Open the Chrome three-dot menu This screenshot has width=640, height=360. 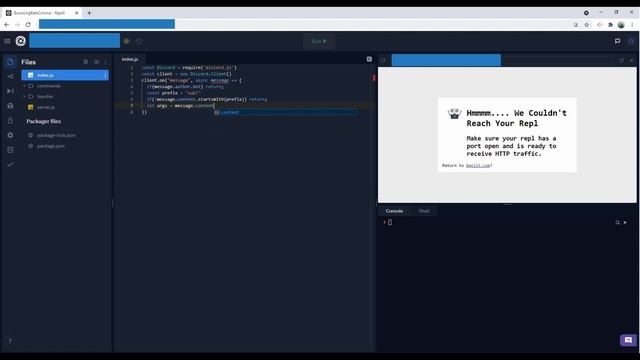point(632,24)
